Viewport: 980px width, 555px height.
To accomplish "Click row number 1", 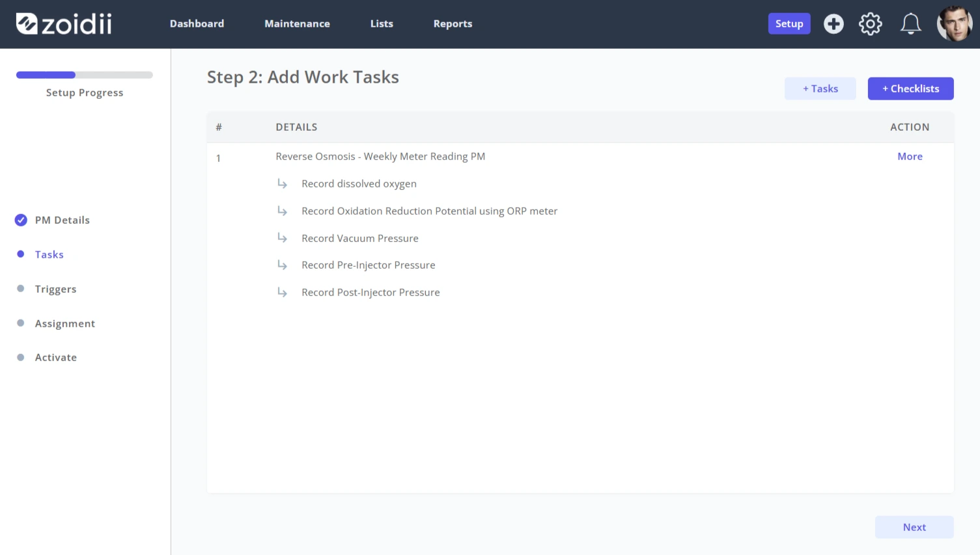I will tap(218, 158).
